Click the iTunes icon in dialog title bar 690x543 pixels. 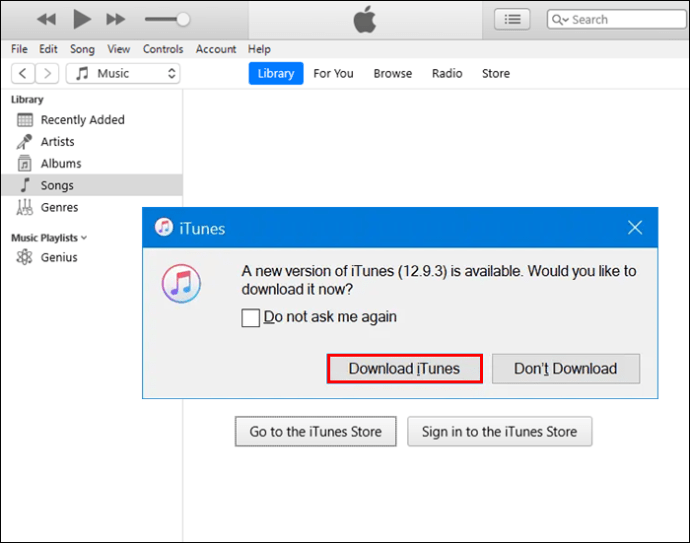point(164,227)
